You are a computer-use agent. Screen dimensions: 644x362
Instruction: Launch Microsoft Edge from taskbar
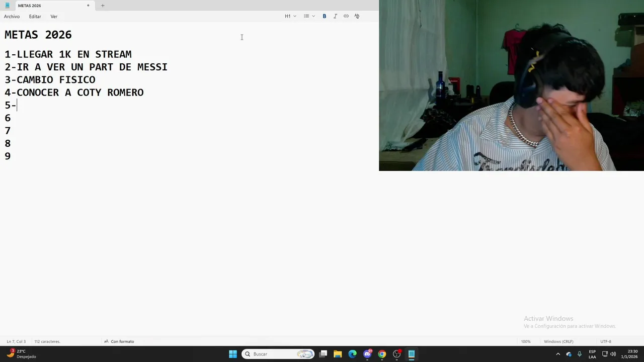352,354
